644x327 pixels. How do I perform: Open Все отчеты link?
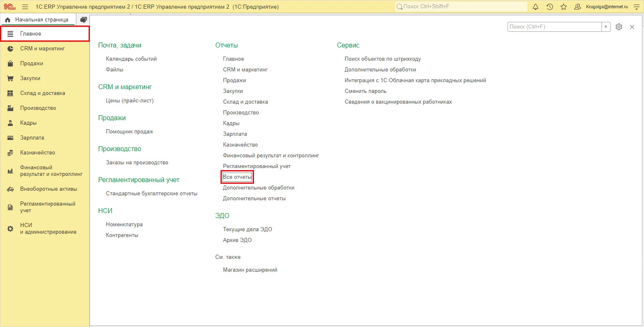point(237,177)
